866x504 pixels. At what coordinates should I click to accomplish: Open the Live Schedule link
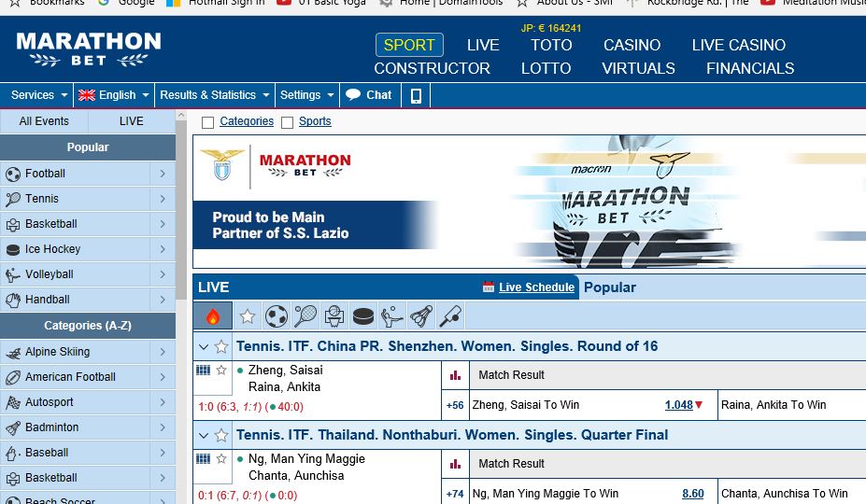tap(536, 287)
